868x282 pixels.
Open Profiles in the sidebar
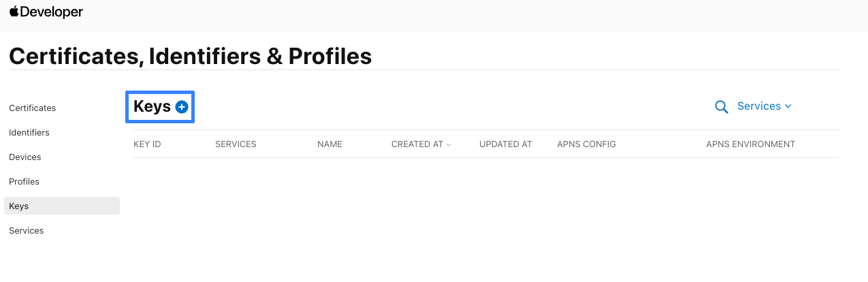[x=25, y=182]
